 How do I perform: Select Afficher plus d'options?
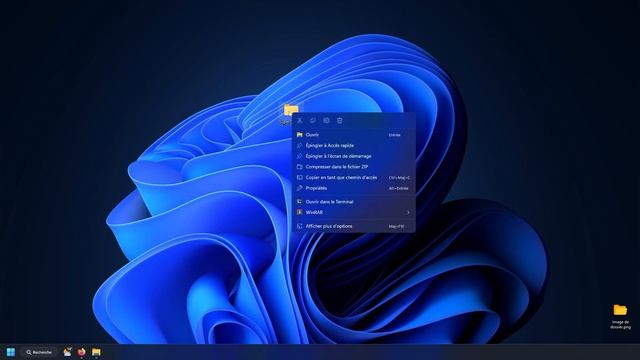point(353,226)
